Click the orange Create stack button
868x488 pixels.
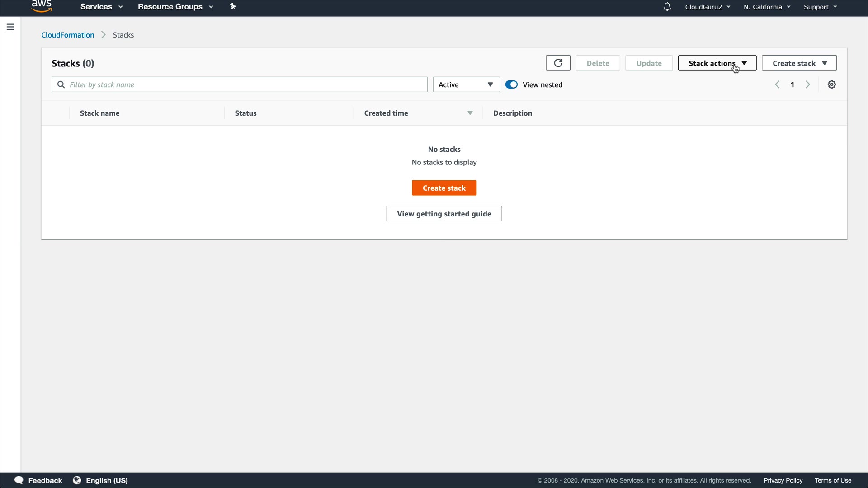444,188
